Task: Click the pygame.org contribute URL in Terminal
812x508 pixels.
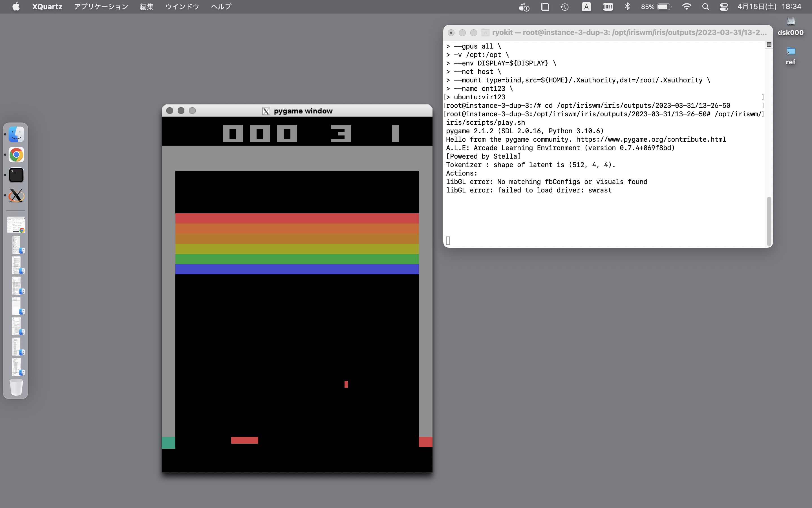Action: tap(651, 139)
